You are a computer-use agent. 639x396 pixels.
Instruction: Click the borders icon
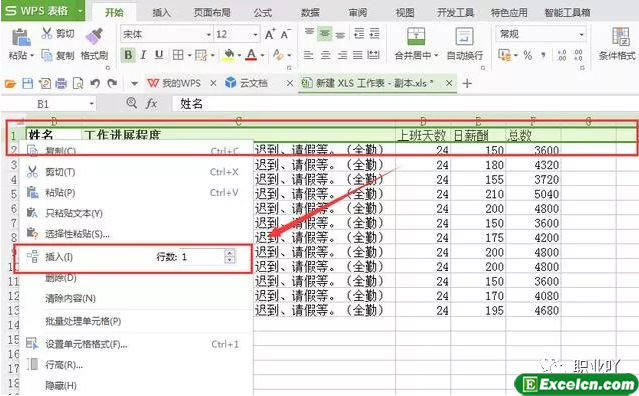pyautogui.click(x=178, y=55)
